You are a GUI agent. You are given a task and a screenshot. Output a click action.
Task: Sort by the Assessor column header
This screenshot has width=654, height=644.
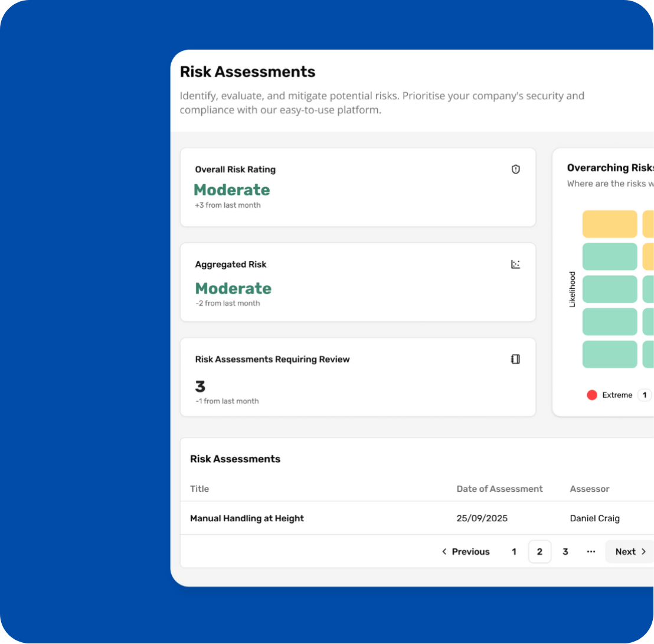(589, 489)
